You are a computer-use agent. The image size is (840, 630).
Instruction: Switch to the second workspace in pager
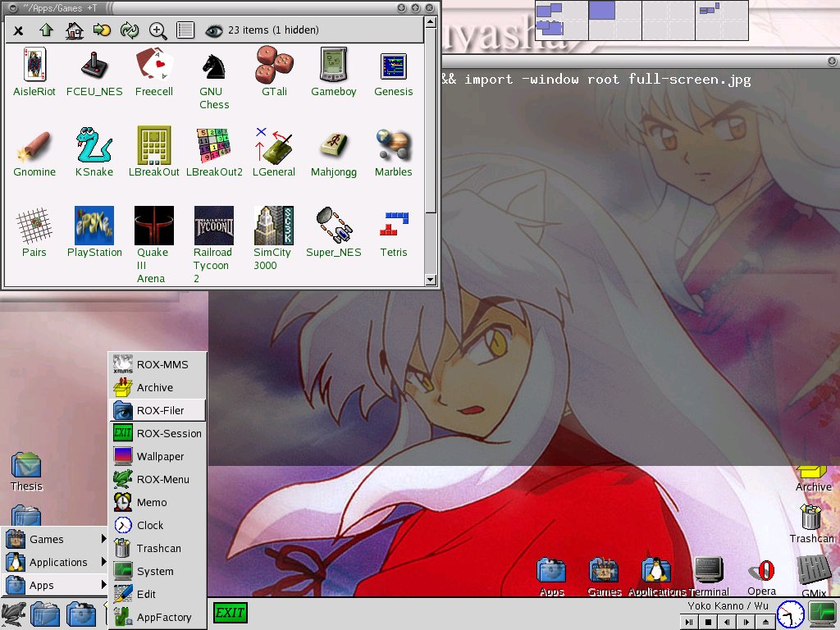click(614, 21)
